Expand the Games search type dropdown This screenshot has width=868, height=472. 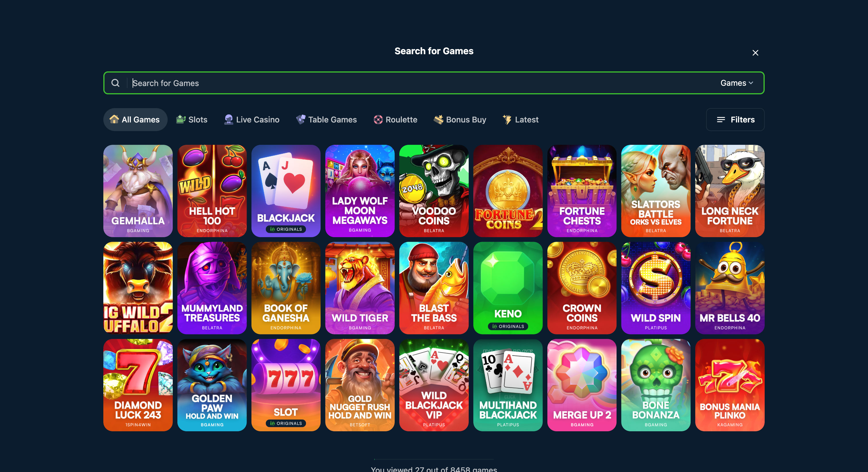(737, 83)
